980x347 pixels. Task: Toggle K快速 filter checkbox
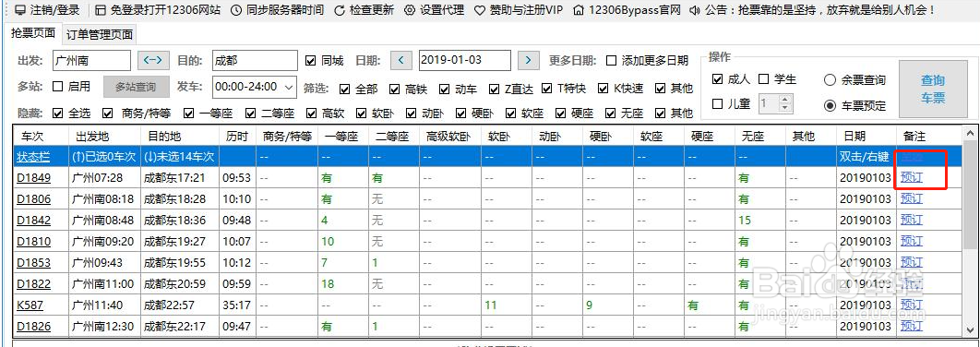604,89
